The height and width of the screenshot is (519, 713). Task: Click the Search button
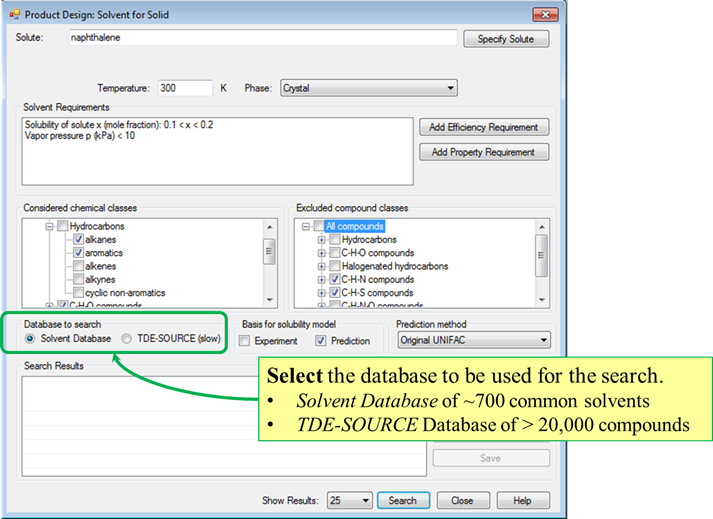pyautogui.click(x=403, y=500)
